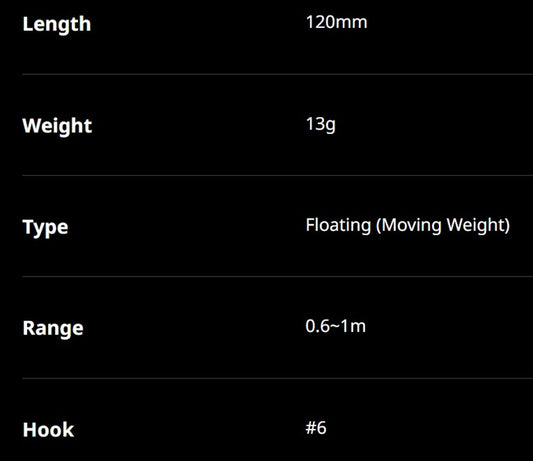The image size is (533, 461).
Task: Click the letter g in 13g
Action: point(330,126)
